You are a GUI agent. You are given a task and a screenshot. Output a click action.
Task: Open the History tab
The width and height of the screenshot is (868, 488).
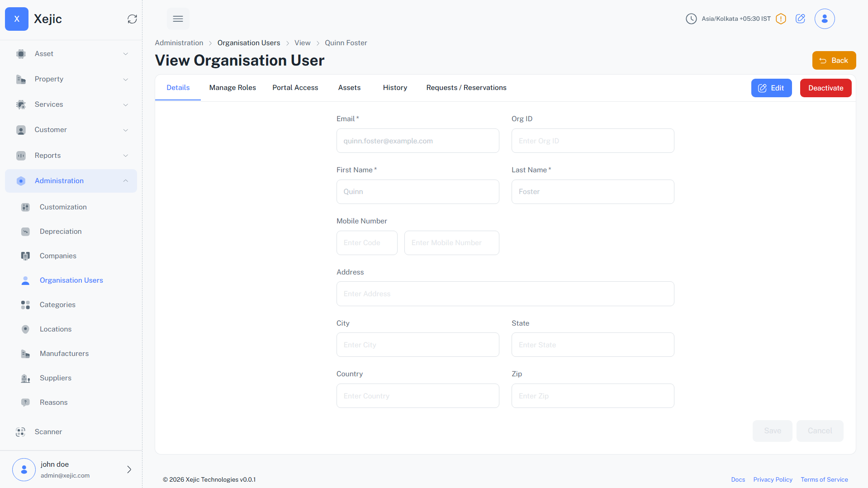pos(395,88)
